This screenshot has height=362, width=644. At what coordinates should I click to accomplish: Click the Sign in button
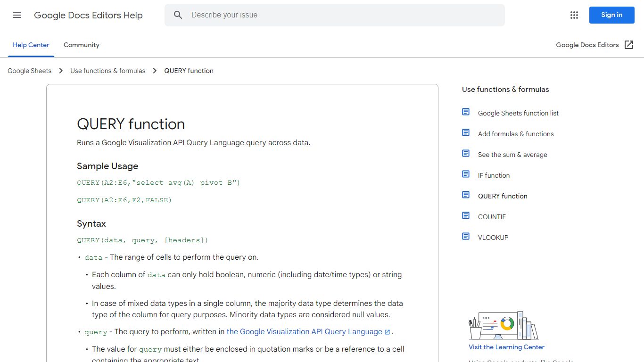click(611, 15)
